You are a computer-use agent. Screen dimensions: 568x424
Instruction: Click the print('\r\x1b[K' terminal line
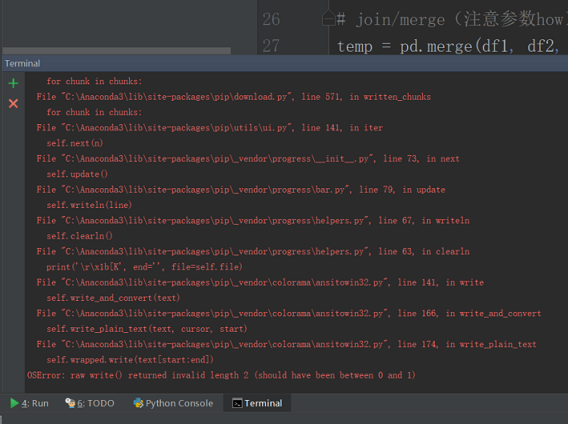click(144, 267)
